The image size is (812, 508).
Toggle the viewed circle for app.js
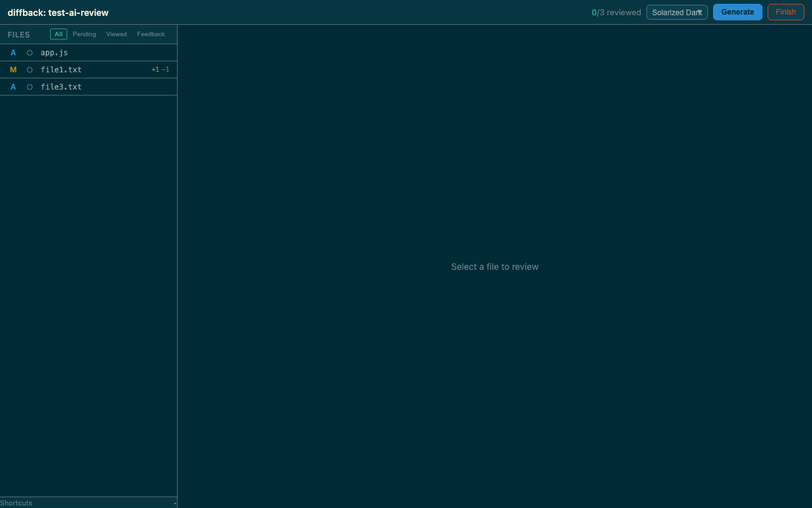coord(29,52)
